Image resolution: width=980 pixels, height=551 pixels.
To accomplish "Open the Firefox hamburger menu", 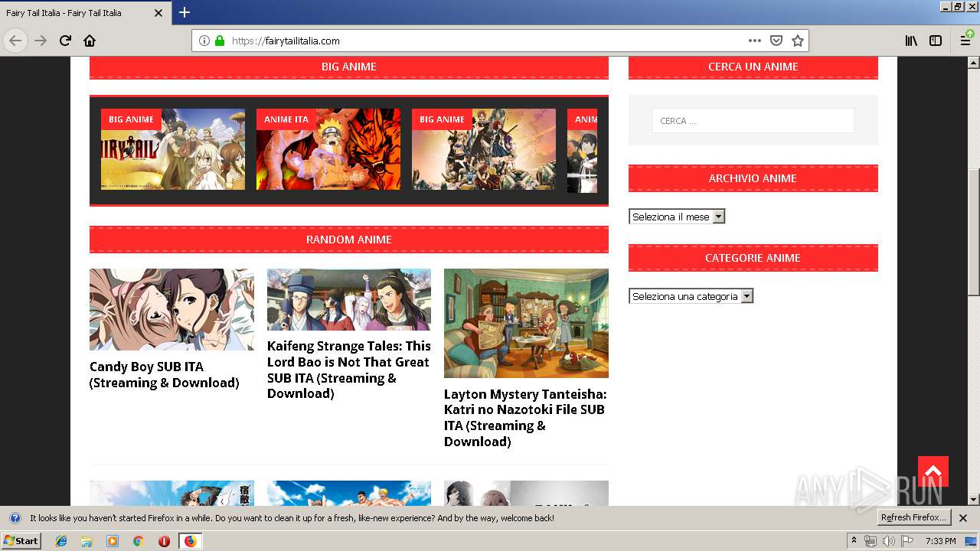I will point(966,41).
